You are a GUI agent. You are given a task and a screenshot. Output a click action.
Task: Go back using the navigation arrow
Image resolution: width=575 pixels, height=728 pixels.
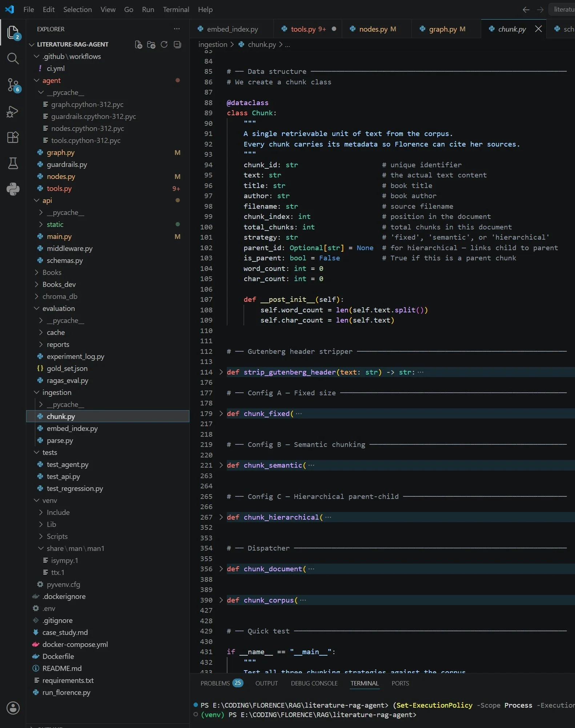[526, 9]
